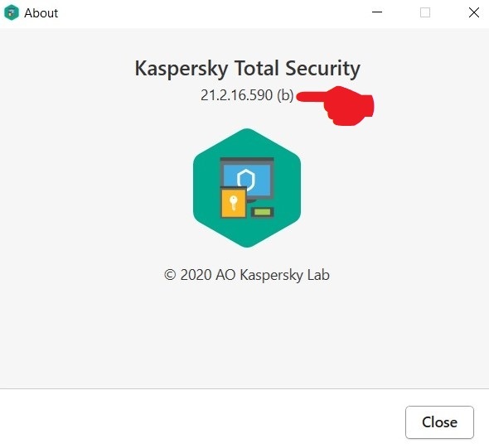Click the Kaspersky icon in the title bar
This screenshot has width=489, height=448.
tap(12, 12)
